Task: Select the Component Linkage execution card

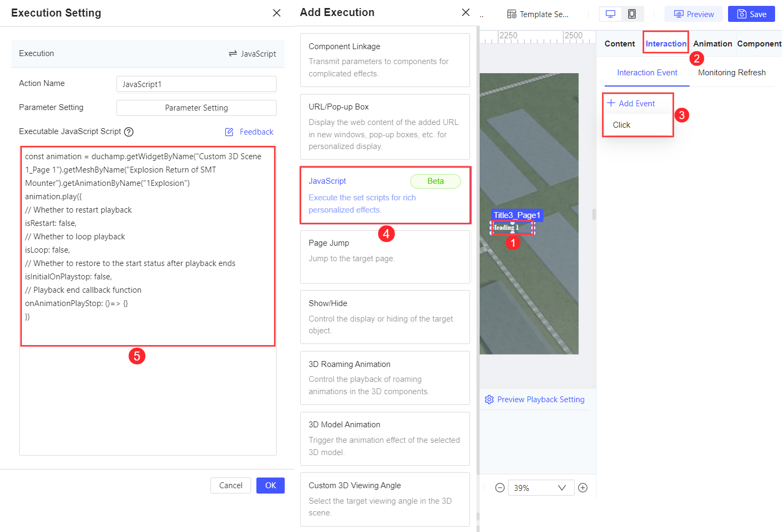Action: 385,60
